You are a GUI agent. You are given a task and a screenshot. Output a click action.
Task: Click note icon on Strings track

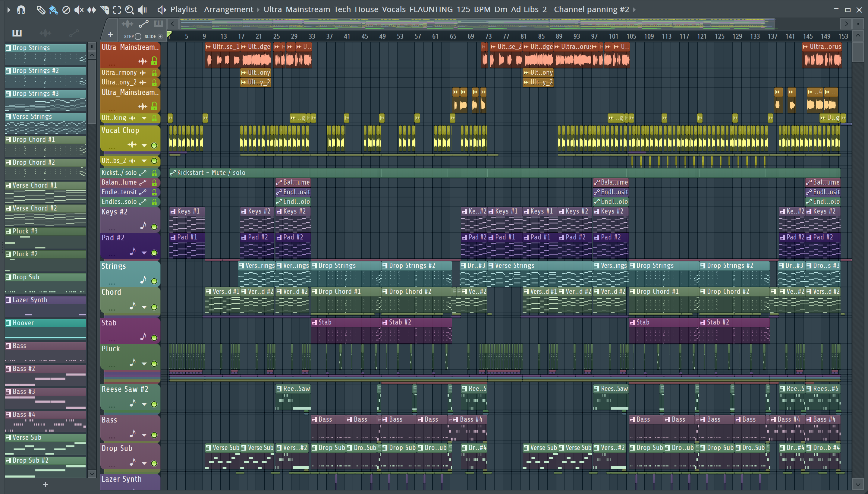pyautogui.click(x=143, y=280)
